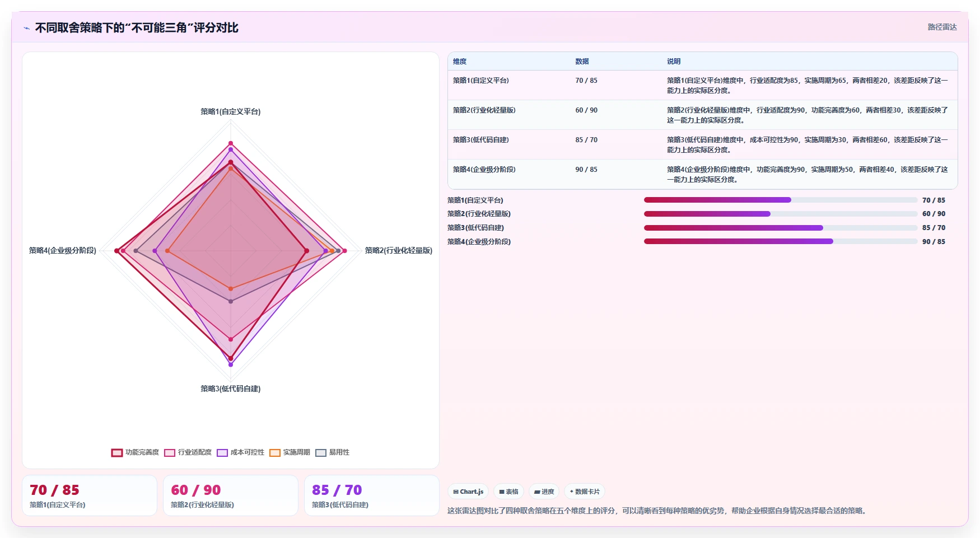Click the 说明 table column header
The image size is (980, 538).
(674, 62)
